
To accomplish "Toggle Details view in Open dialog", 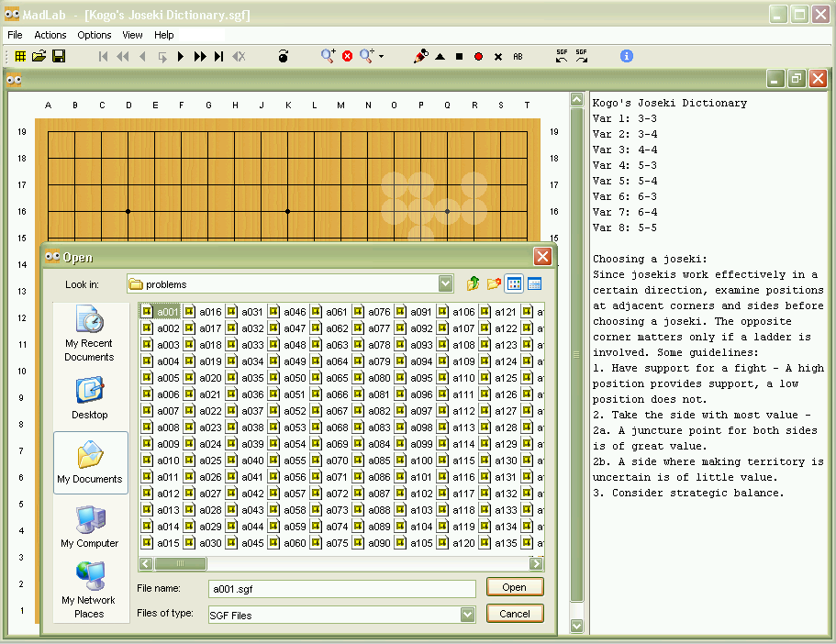I will click(x=534, y=283).
